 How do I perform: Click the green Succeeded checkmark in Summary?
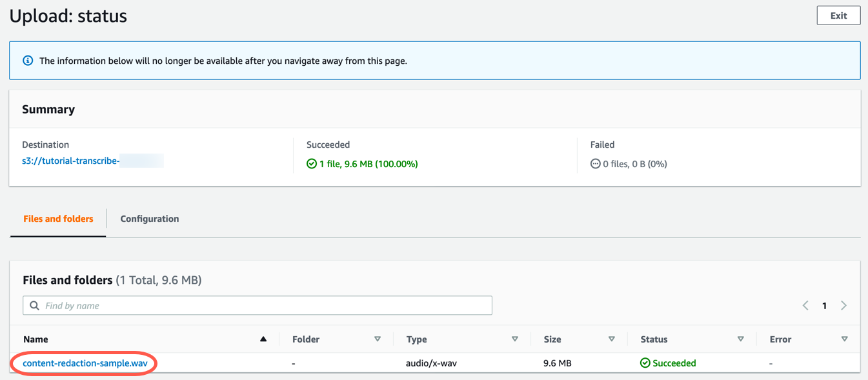(312, 164)
